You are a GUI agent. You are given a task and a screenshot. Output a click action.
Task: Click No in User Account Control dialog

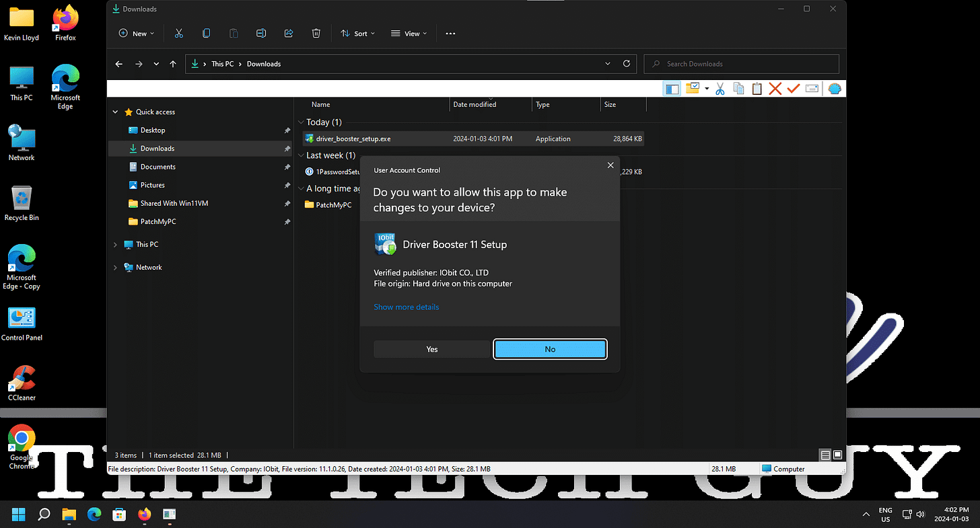tap(550, 349)
